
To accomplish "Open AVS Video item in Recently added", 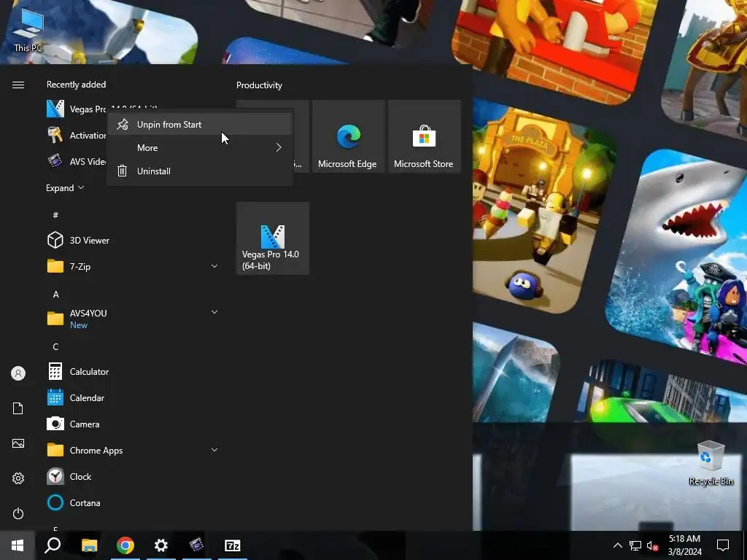I will click(x=76, y=161).
